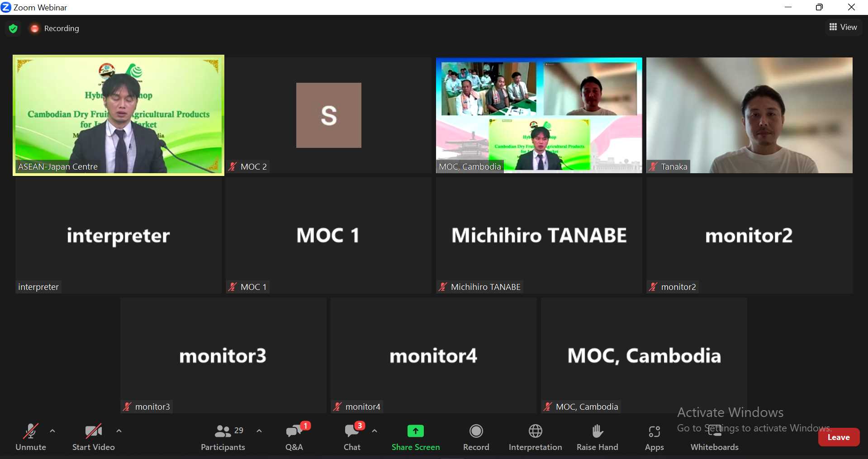Image resolution: width=868 pixels, height=459 pixels.
Task: Click muted mic icon on bottom MOC, Cambodia label
Action: point(548,407)
